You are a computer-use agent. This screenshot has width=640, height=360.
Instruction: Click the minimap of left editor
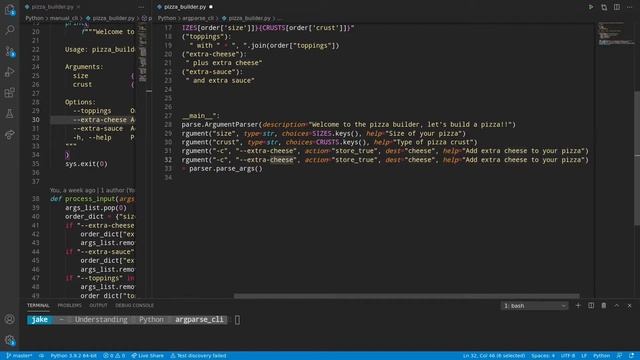tap(142, 53)
